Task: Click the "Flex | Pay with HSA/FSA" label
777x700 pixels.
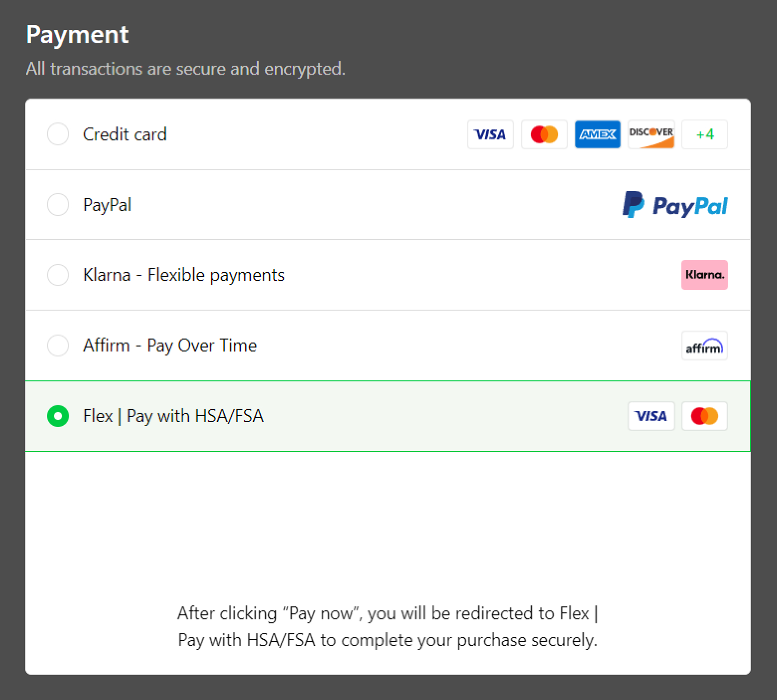Action: (173, 416)
